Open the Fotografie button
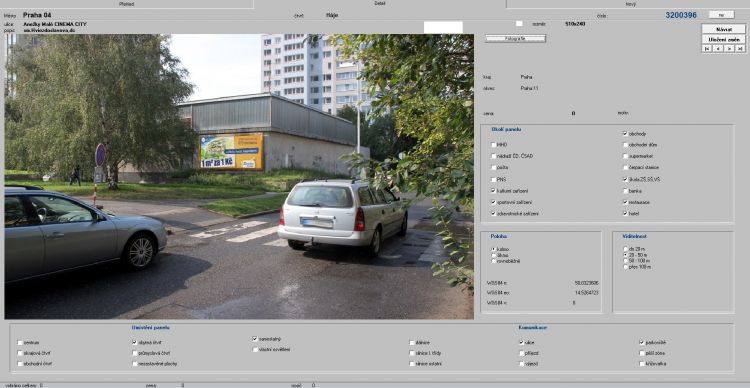Viewport: 750px width, 388px height. [x=515, y=38]
